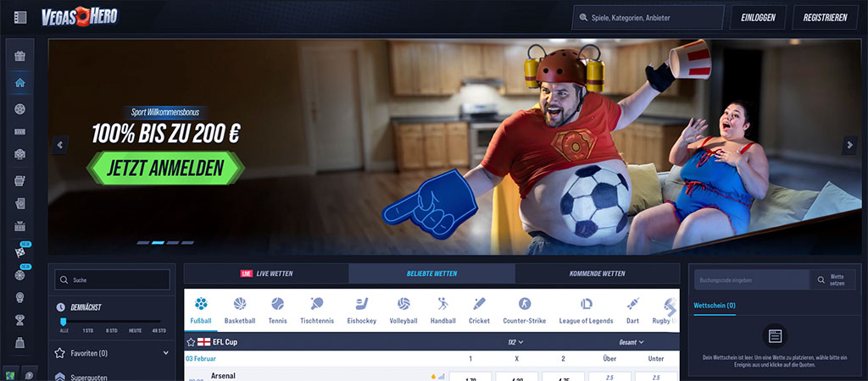
Task: Expand the Favoriten (0) section
Action: click(112, 352)
